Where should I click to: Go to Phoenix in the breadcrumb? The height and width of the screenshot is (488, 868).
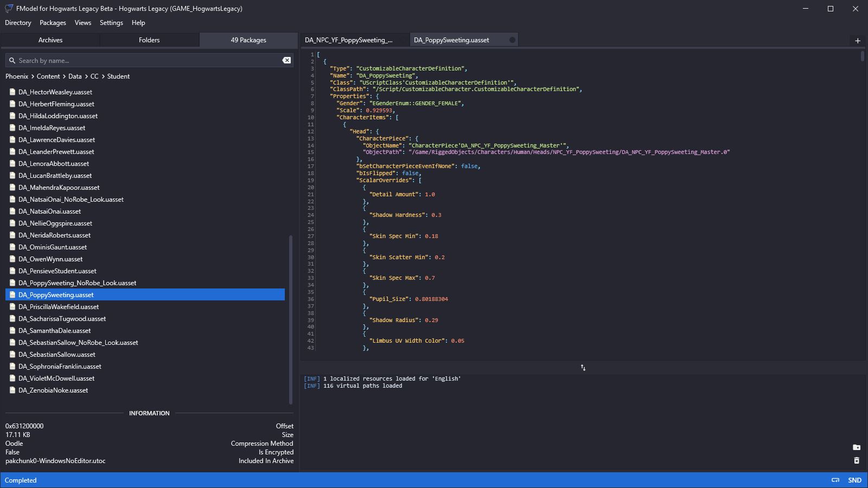17,76
